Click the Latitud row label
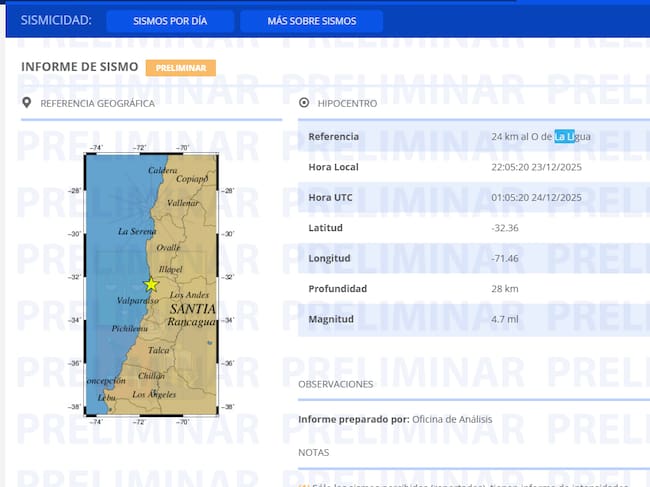Image resolution: width=650 pixels, height=487 pixels. 325,228
